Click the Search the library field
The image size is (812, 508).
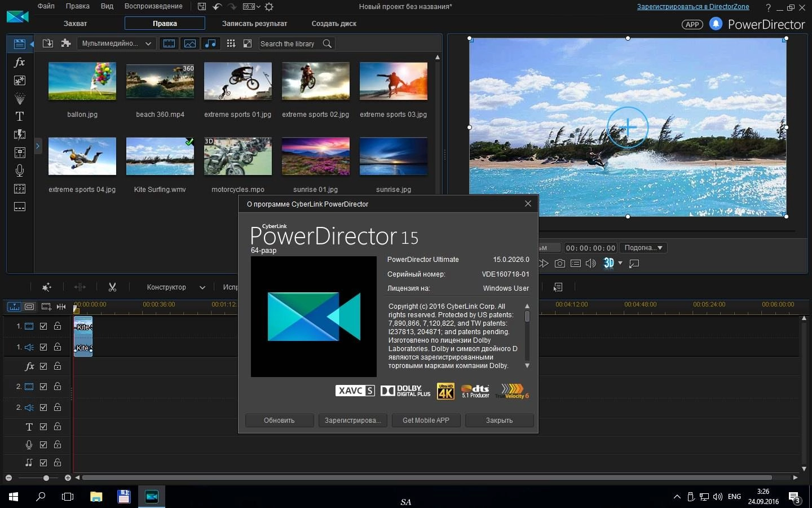pyautogui.click(x=290, y=43)
